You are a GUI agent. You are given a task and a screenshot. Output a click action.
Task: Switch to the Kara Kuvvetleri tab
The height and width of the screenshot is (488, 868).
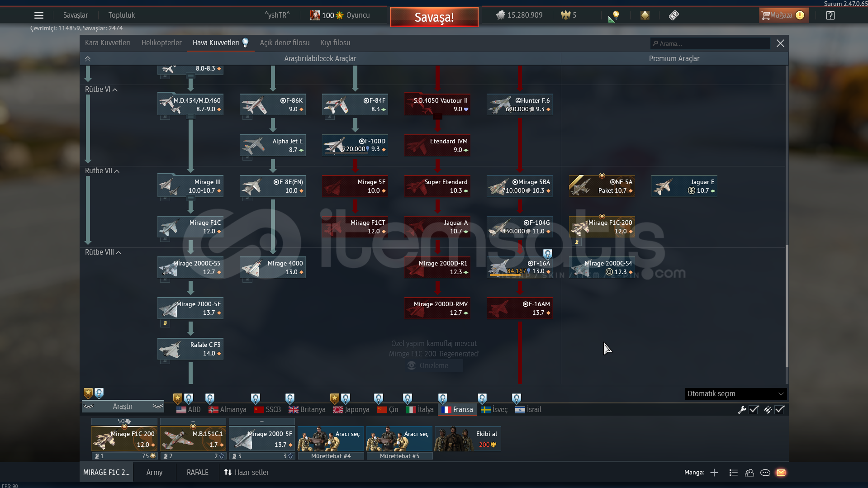click(x=108, y=43)
